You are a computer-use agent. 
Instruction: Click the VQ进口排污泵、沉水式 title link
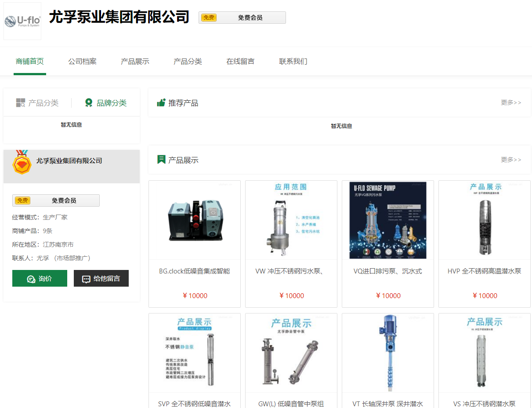pyautogui.click(x=388, y=271)
